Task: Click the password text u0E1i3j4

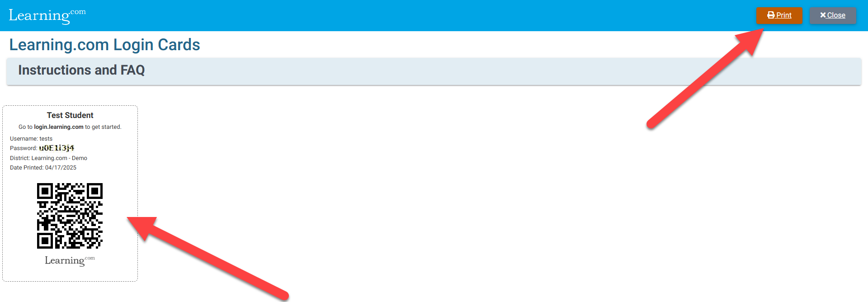Action: 57,148
